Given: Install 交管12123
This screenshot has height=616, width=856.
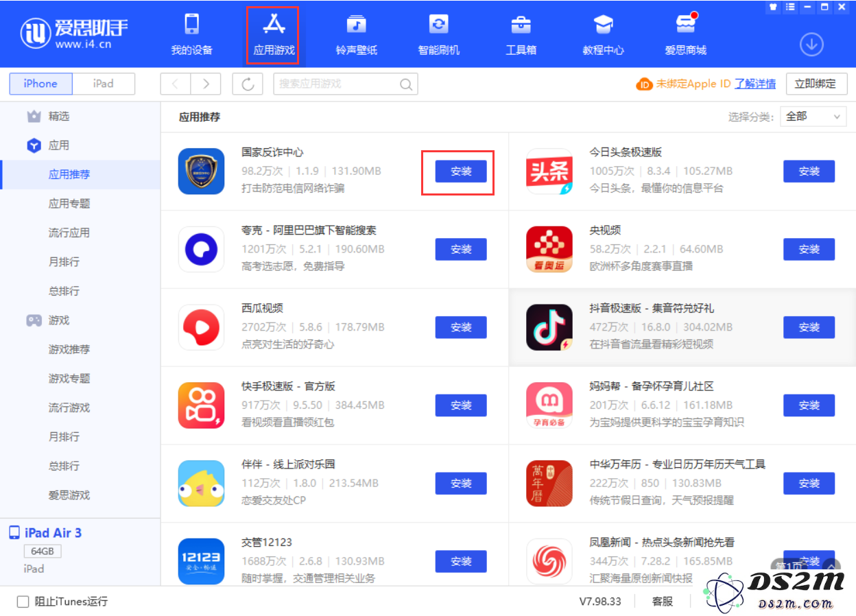Looking at the screenshot, I should point(461,561).
